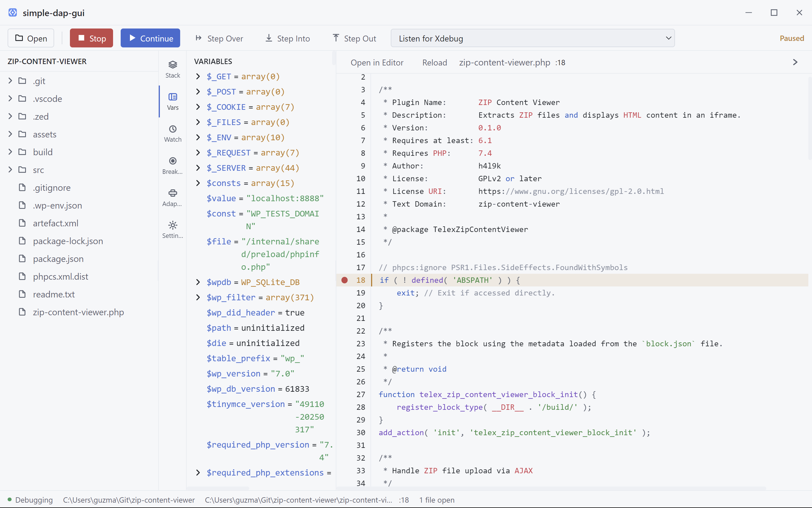812x508 pixels.
Task: Click line number 27 in the gutter
Action: click(x=360, y=395)
